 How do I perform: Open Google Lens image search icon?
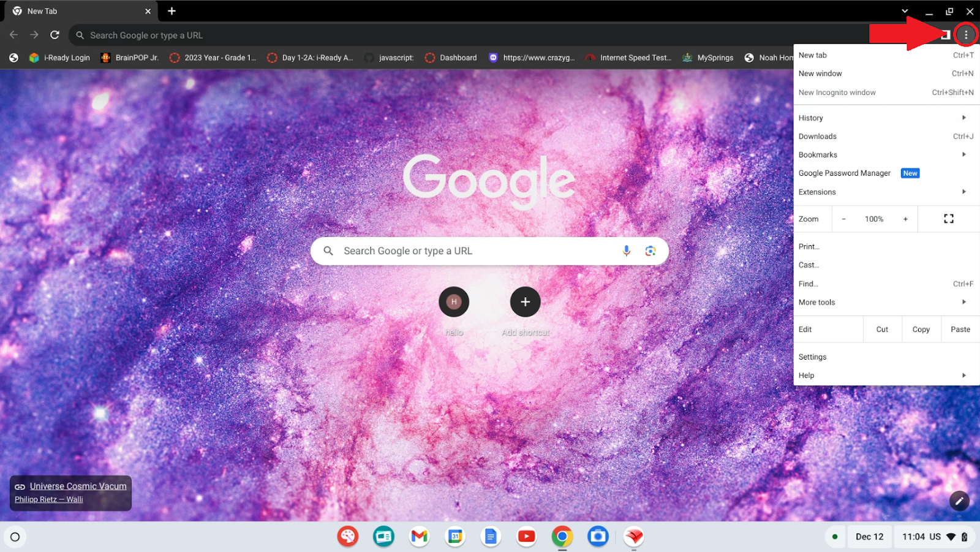pos(650,251)
